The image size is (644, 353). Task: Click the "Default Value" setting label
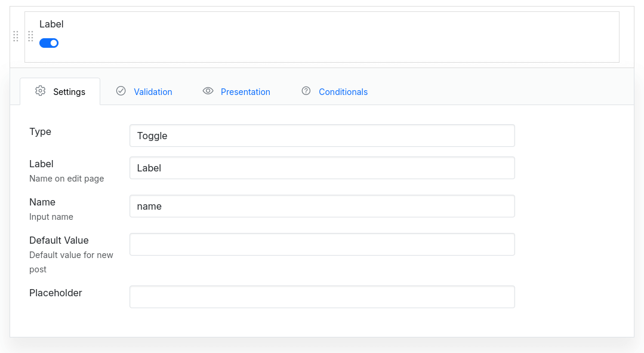point(59,240)
